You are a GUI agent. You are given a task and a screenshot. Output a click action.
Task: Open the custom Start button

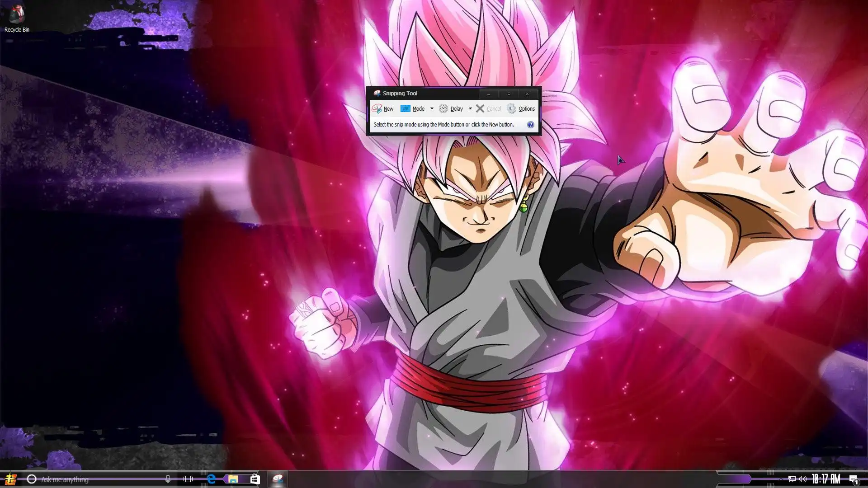[10, 479]
